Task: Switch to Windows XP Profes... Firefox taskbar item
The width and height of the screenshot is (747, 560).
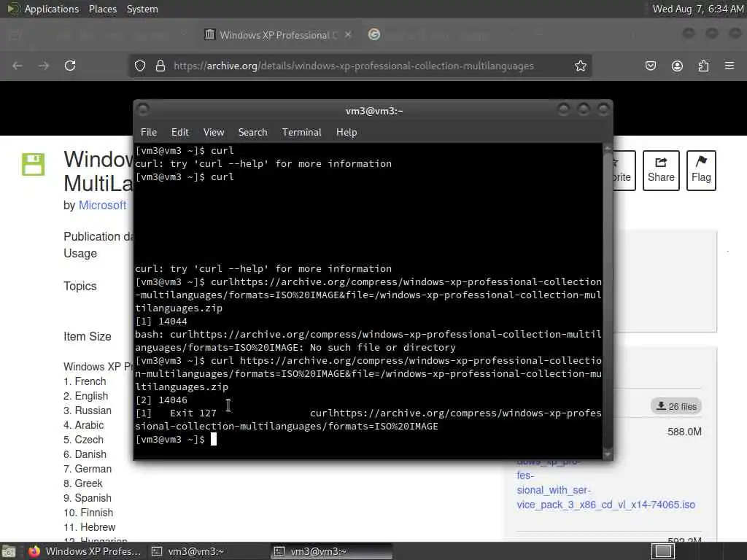Action: [85, 551]
